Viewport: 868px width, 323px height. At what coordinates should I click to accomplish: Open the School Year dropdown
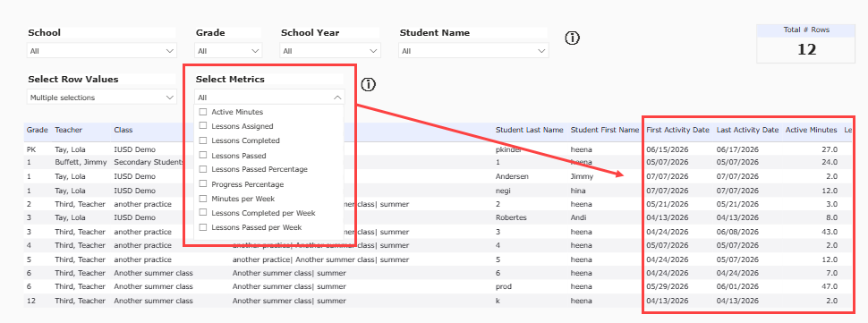pyautogui.click(x=330, y=51)
